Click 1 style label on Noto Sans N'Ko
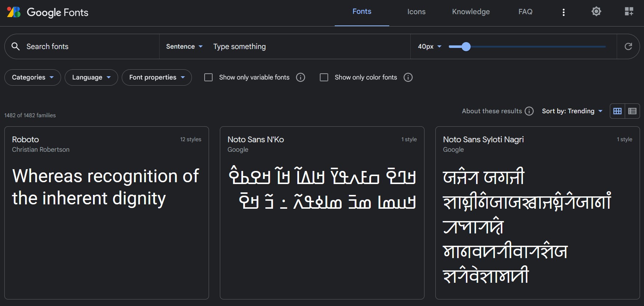This screenshot has width=644, height=306. tap(409, 139)
